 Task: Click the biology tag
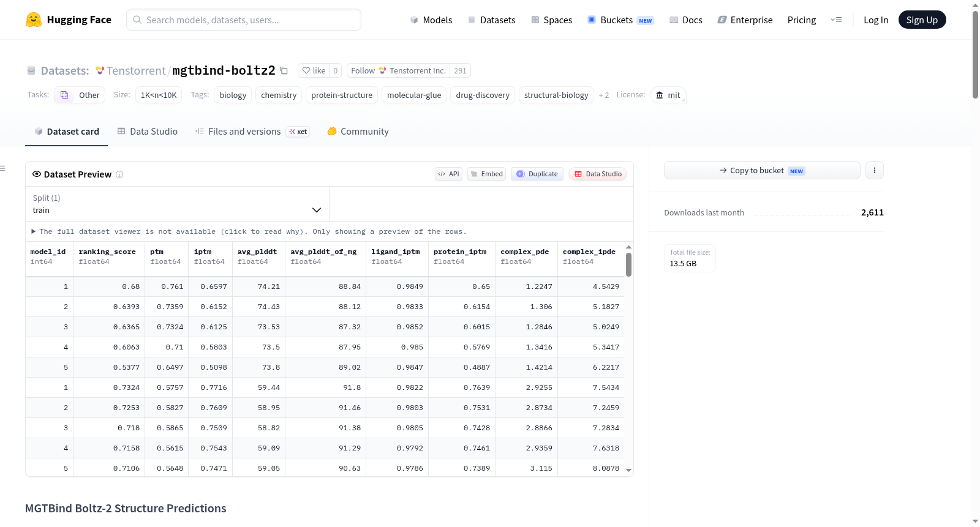[x=233, y=95]
